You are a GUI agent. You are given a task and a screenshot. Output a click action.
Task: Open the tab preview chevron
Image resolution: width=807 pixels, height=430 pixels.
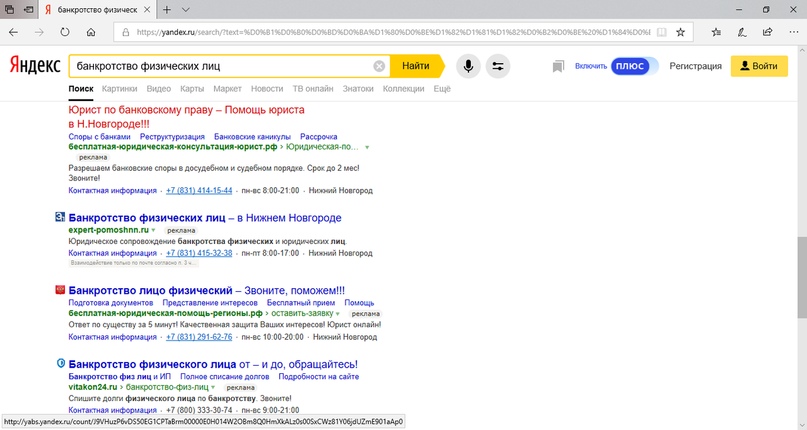click(186, 9)
